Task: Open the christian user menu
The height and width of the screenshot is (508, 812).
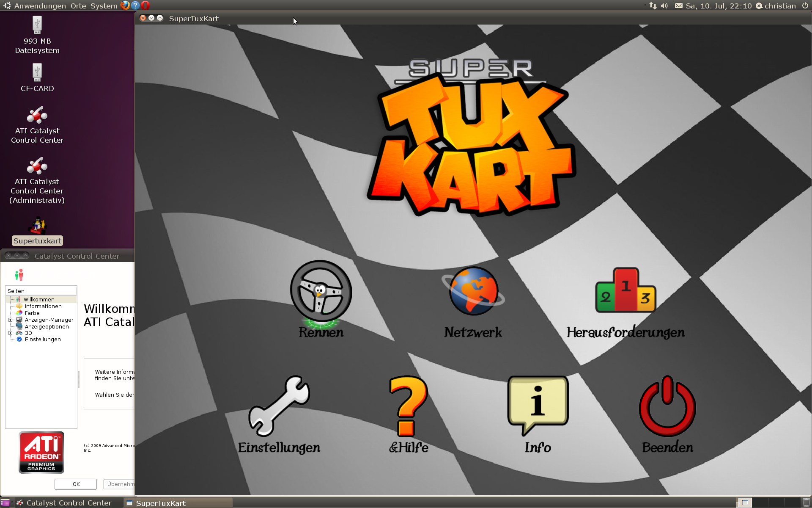Action: (776, 6)
